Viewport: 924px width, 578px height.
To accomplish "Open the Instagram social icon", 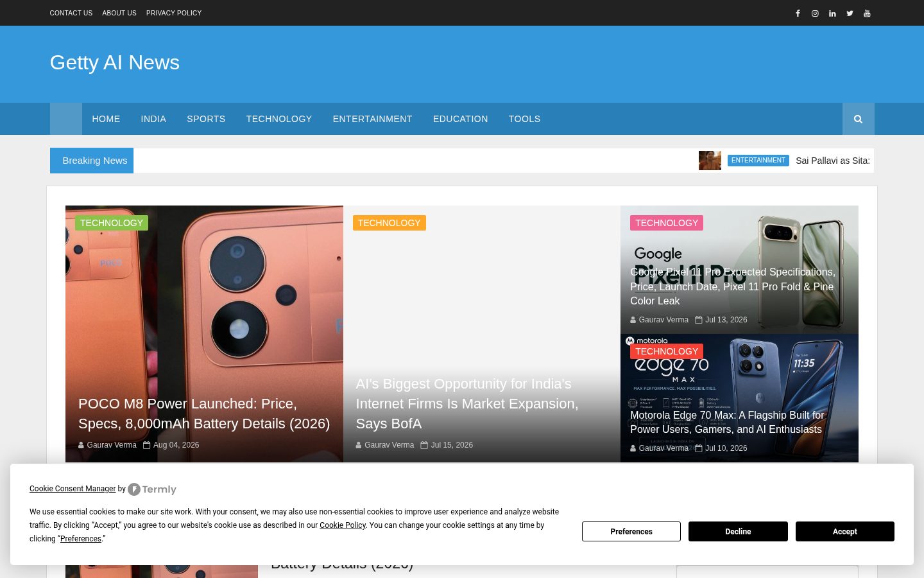I will pyautogui.click(x=815, y=13).
